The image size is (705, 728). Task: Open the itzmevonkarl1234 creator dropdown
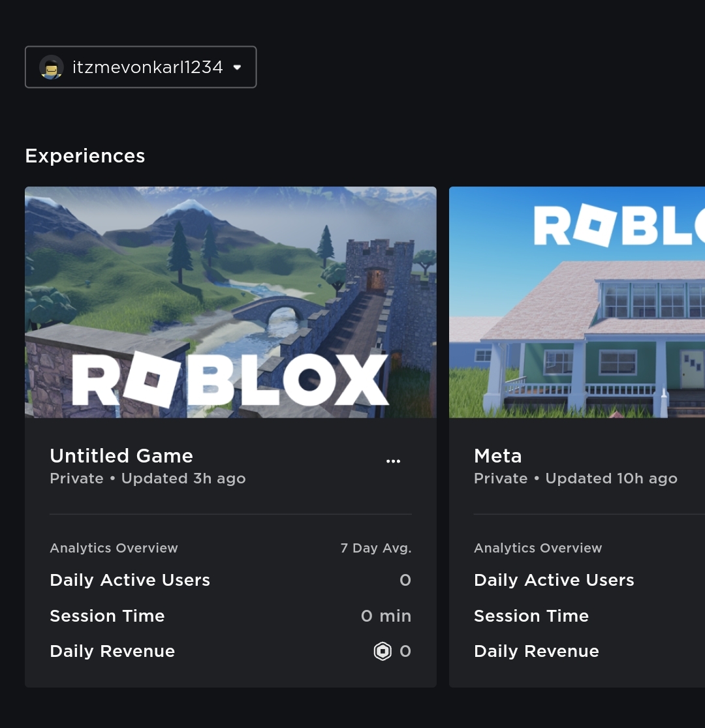[x=140, y=67]
